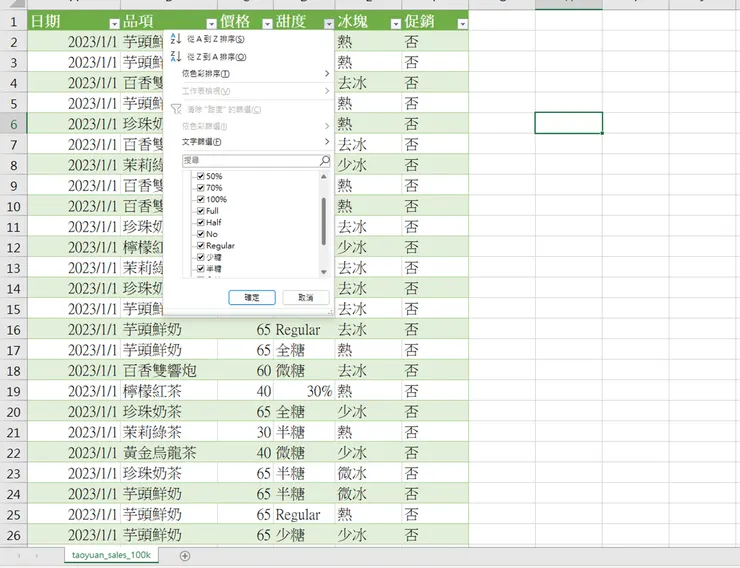The width and height of the screenshot is (740, 568).
Task: Select the 珍珠奶茶 cell in row 20
Action: [169, 411]
